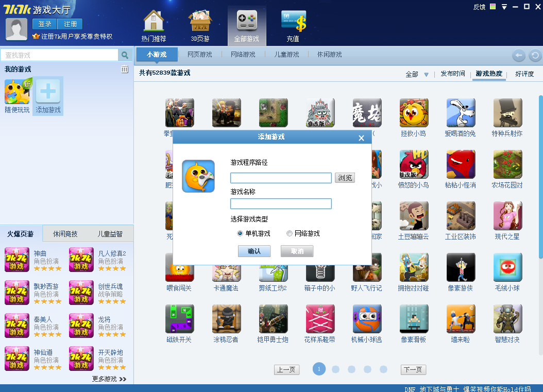Open the 花样系鞋带 game icon
543x392 pixels.
click(320, 318)
